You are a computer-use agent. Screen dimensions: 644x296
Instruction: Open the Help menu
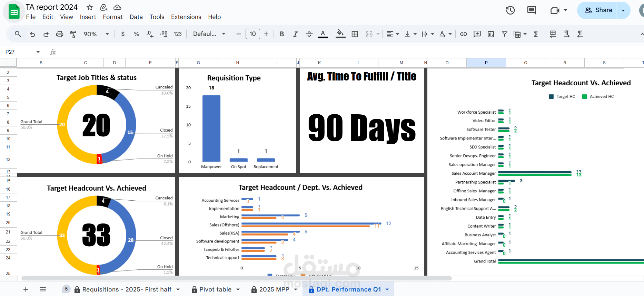point(214,17)
